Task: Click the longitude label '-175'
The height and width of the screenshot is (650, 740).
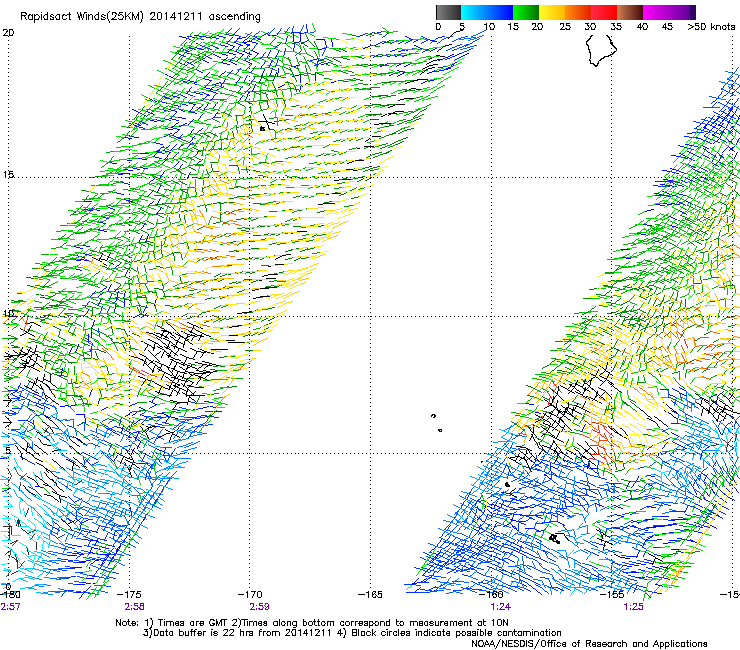Action: point(129,594)
